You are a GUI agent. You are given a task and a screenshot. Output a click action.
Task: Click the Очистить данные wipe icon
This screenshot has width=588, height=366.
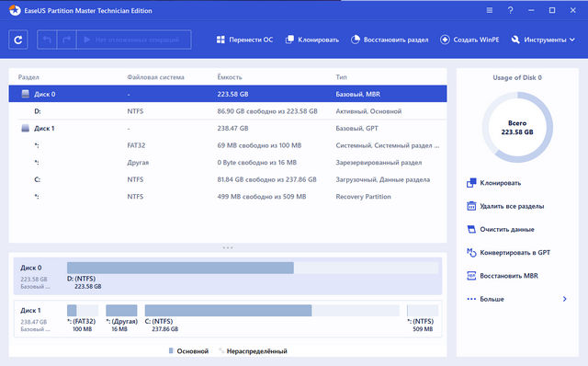tap(471, 229)
